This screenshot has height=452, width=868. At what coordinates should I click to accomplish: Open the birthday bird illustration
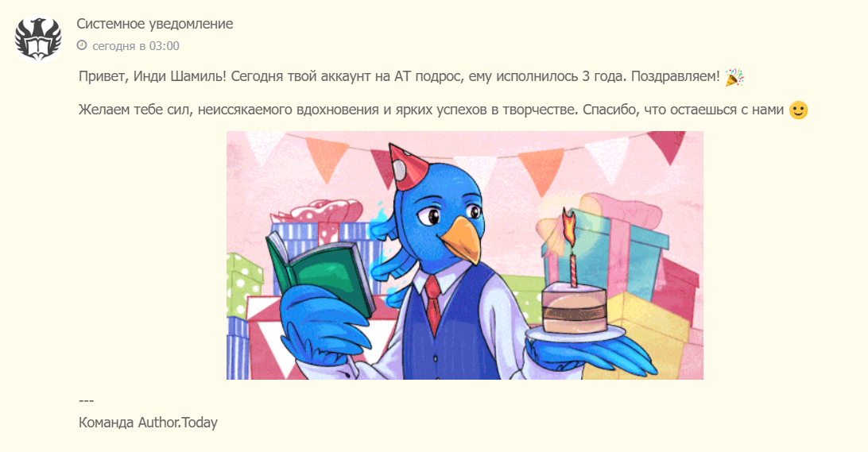tap(464, 255)
